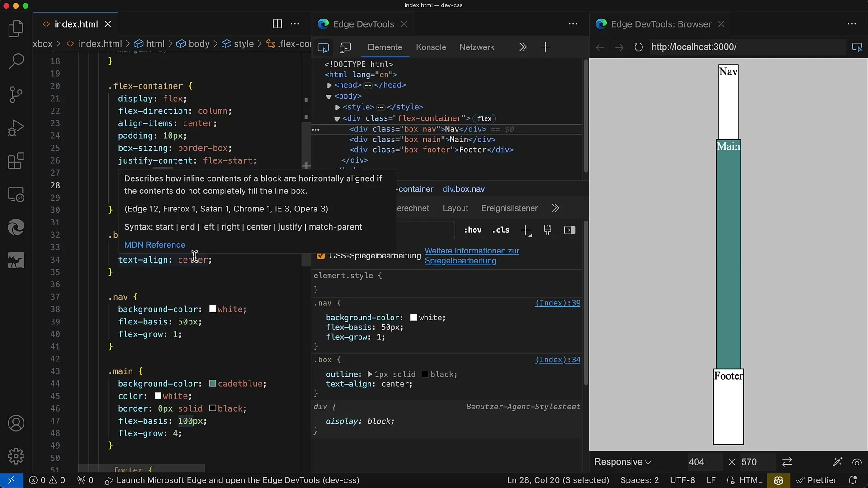Toggle device emulation in DevTools
This screenshot has height=488, width=868.
pyautogui.click(x=345, y=47)
